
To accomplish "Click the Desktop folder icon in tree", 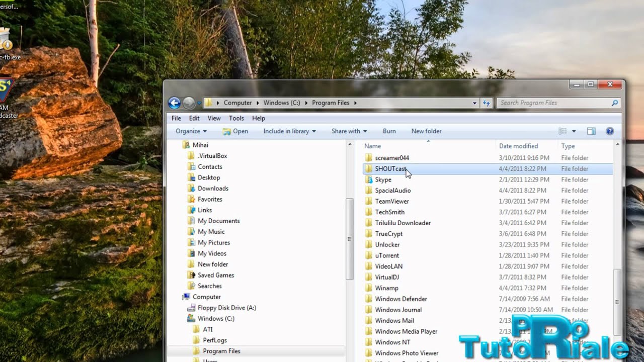I will (191, 177).
